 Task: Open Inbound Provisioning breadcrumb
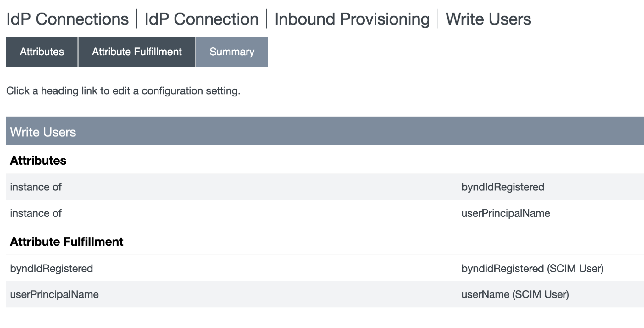pos(352,19)
